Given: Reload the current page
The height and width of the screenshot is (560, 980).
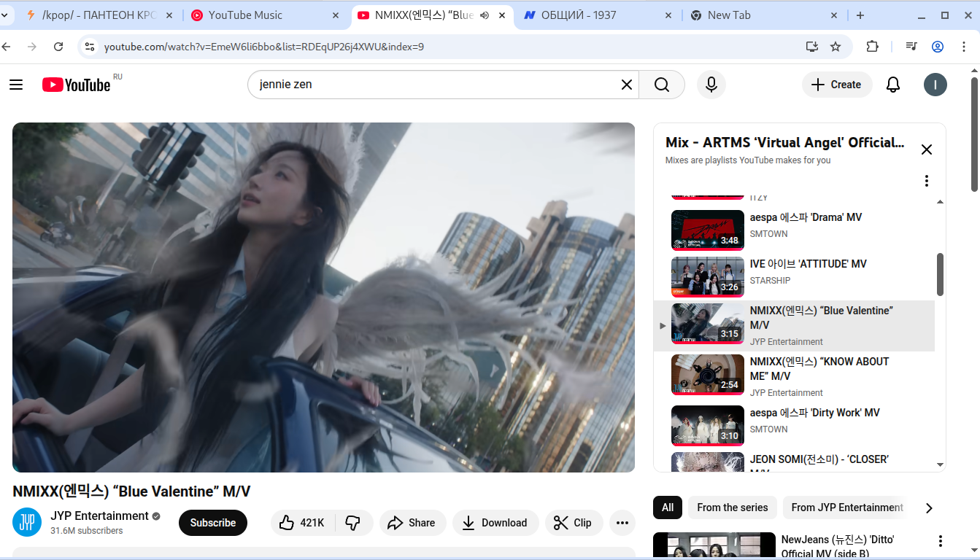Looking at the screenshot, I should (x=59, y=47).
